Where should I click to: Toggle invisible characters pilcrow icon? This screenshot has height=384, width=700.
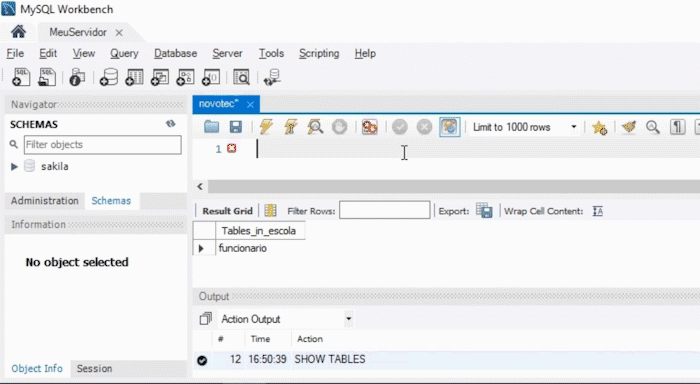coord(678,127)
